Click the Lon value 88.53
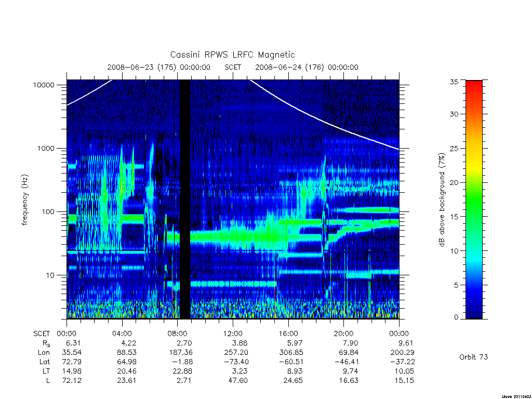Screen dimensions: 532x399 (x=127, y=353)
